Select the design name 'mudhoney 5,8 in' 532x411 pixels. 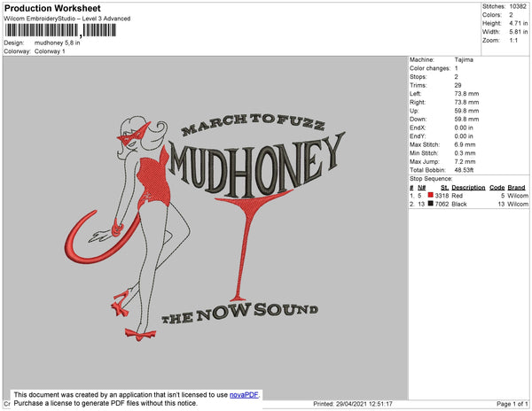coord(58,43)
